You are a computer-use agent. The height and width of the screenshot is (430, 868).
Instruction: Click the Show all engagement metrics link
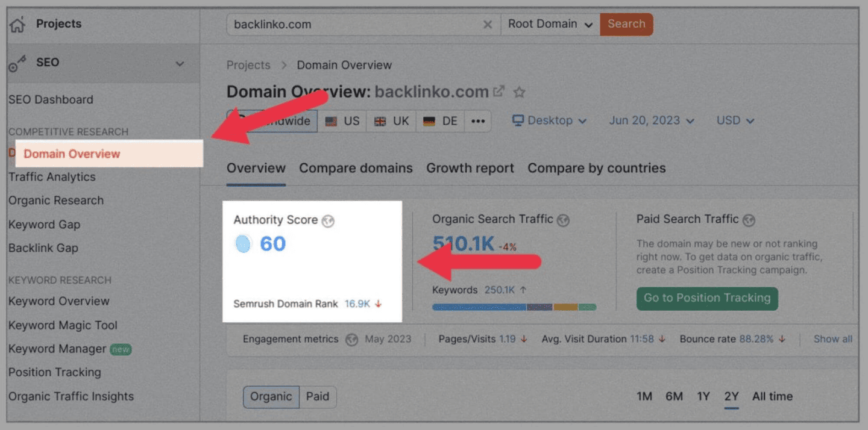click(832, 339)
